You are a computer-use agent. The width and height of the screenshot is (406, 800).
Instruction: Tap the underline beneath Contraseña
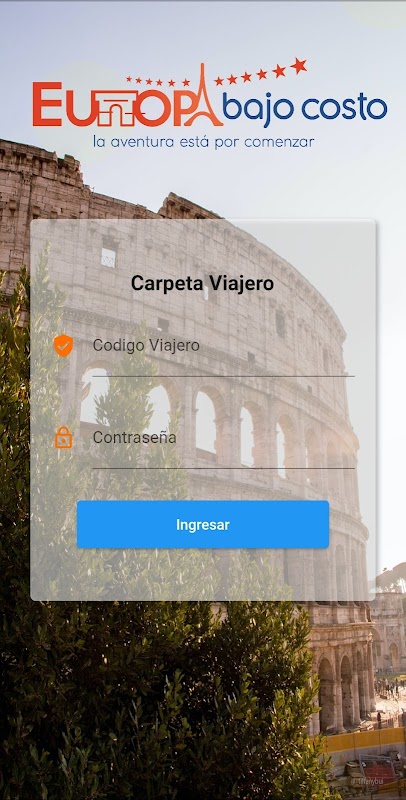tap(223, 468)
